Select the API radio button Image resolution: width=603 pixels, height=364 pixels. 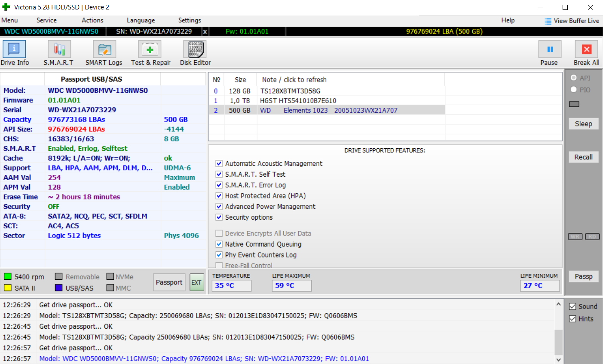573,78
